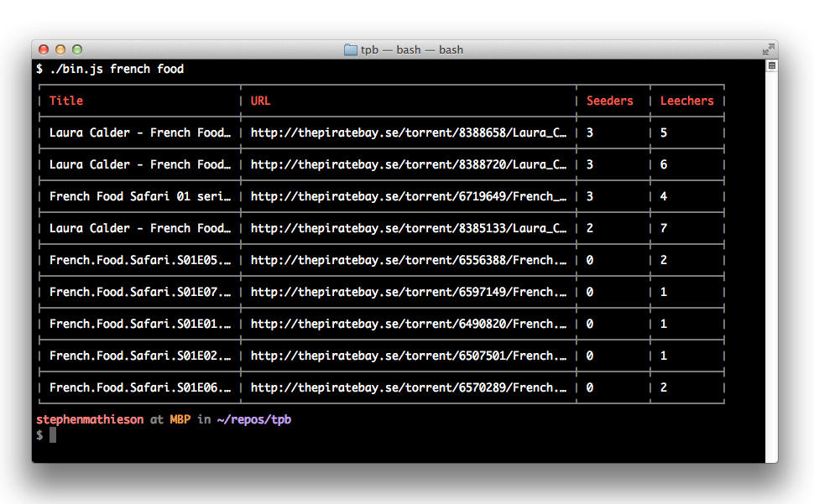The image size is (814, 504).
Task: Select the French.Food.Safari.S01E05 row title
Action: (x=139, y=260)
